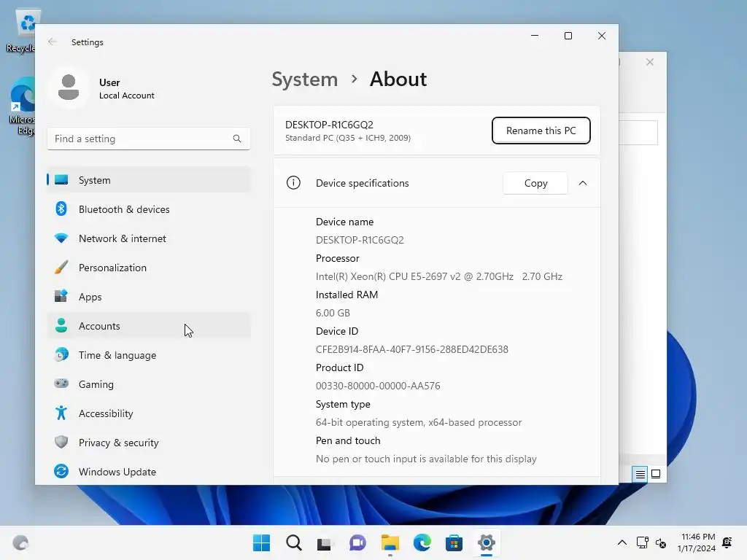This screenshot has height=560, width=747.
Task: Click the Rename this PC button
Action: pyautogui.click(x=541, y=131)
